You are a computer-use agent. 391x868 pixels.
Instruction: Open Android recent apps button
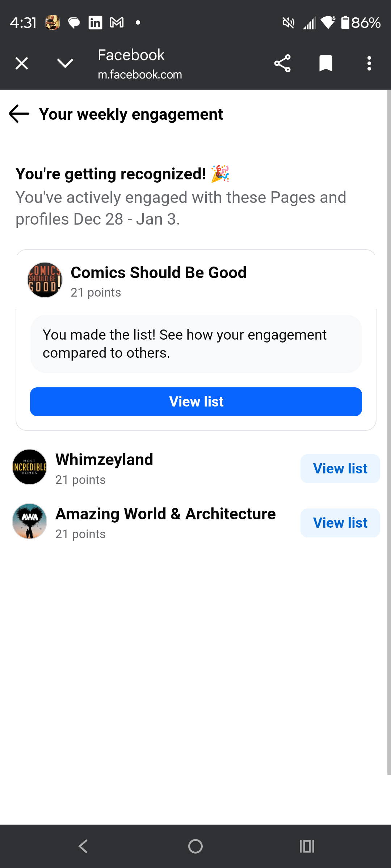pos(307,846)
